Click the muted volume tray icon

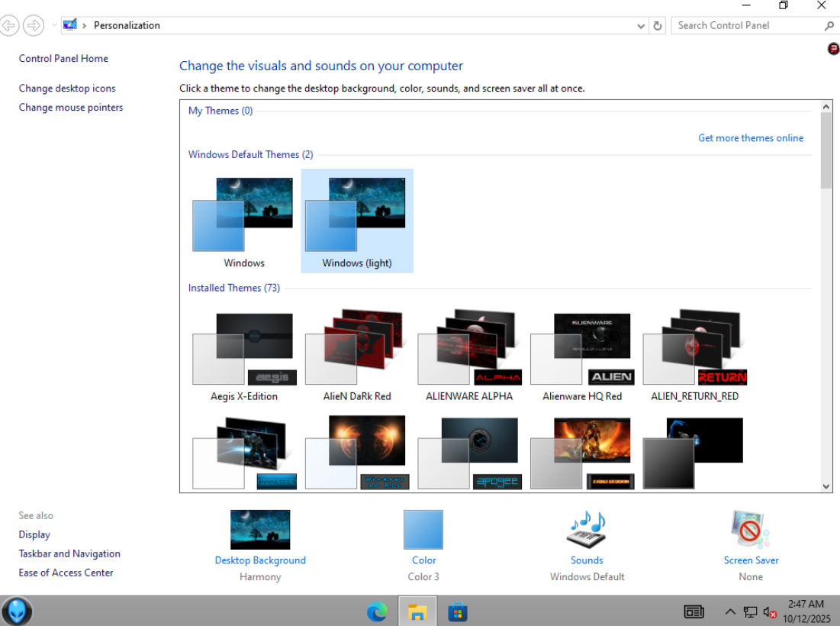[x=769, y=611]
